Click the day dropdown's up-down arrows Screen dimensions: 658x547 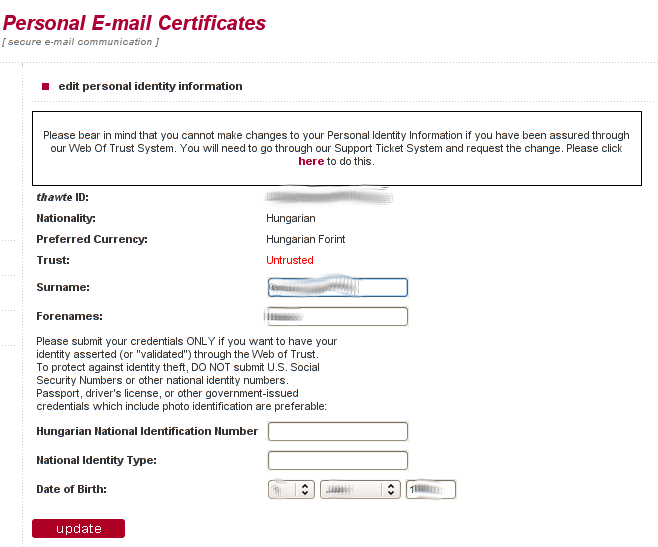[x=305, y=489]
